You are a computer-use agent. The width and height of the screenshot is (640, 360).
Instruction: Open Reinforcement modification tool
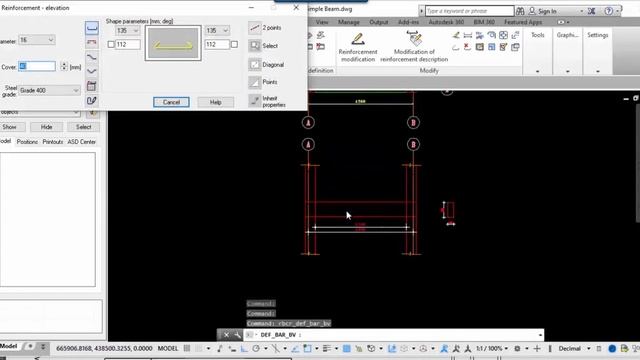click(358, 47)
